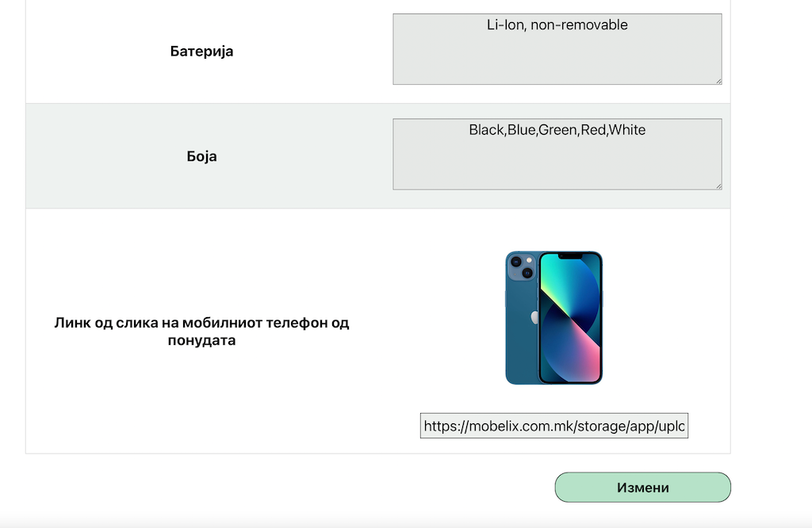The width and height of the screenshot is (812, 528).
Task: Click the Боја textarea resize handle
Action: 717,185
